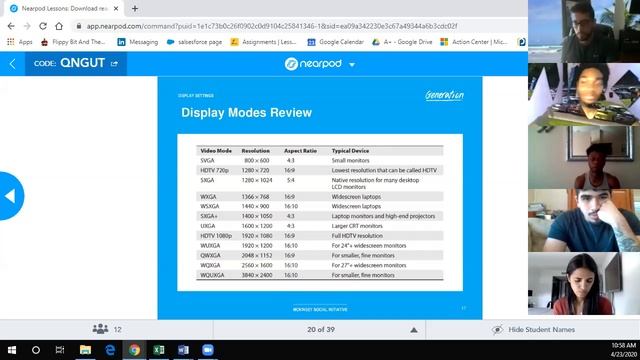Switch to Chrome in taskbar
This screenshot has height=360, width=640.
(134, 350)
